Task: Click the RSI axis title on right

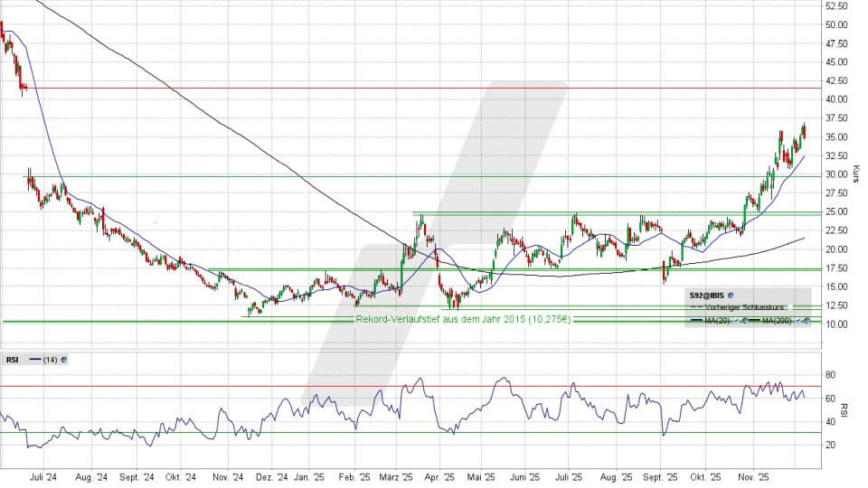Action: 844,410
